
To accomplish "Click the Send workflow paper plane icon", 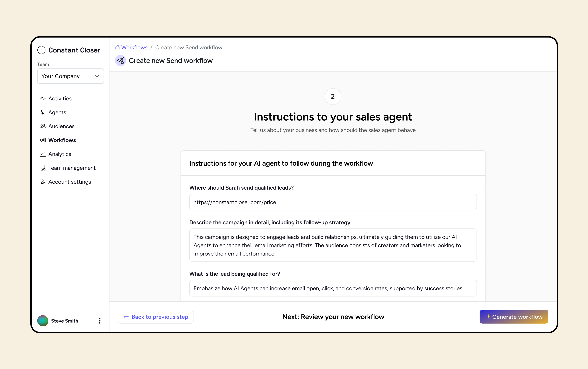I will [121, 60].
